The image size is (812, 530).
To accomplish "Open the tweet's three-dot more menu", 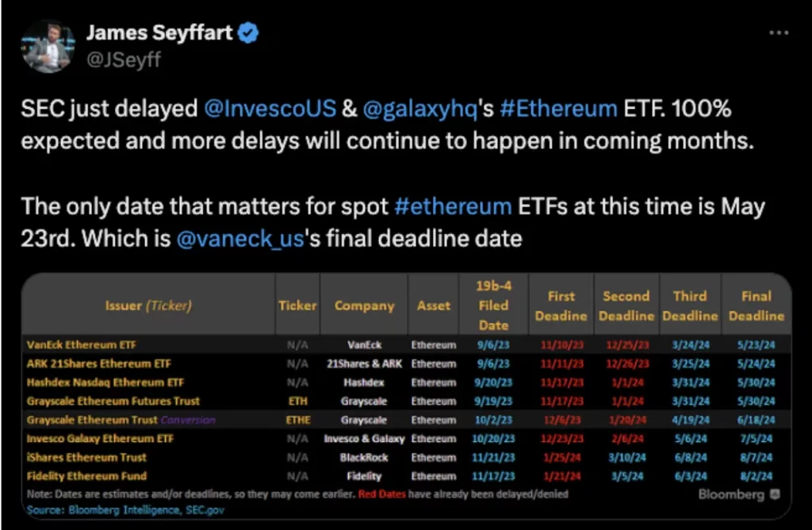I will coord(779,33).
